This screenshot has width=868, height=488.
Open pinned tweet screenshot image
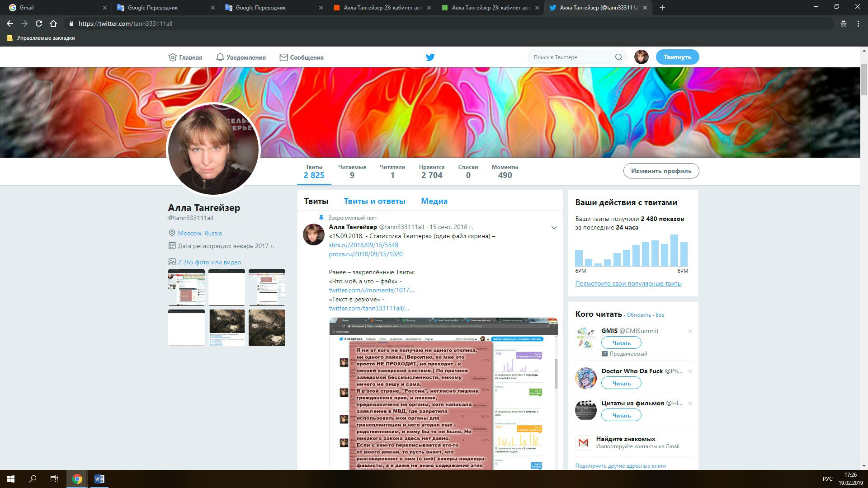(443, 394)
